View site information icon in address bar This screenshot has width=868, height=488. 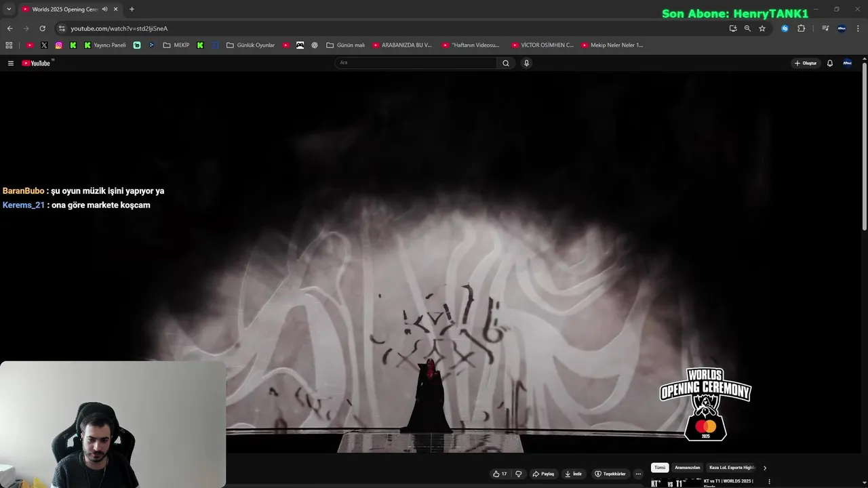click(62, 28)
